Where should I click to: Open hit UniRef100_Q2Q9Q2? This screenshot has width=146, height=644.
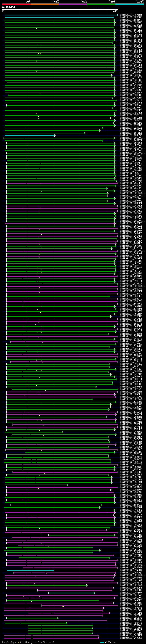[x=131, y=18]
